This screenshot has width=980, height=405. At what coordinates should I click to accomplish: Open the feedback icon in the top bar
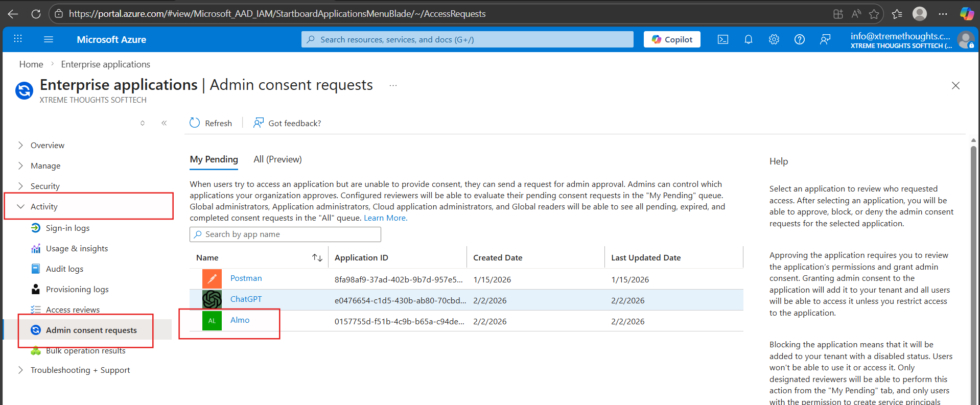[x=825, y=39]
